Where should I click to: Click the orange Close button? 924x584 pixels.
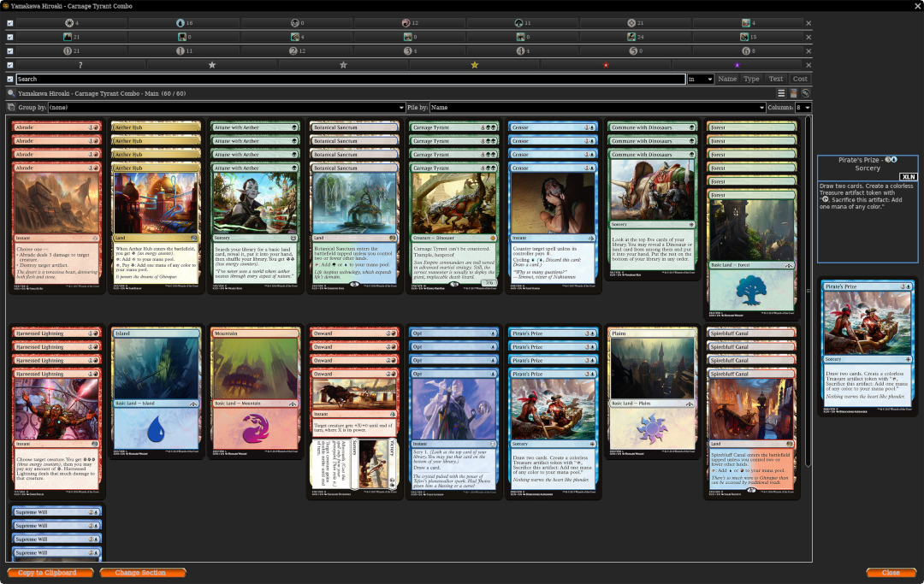tap(891, 572)
